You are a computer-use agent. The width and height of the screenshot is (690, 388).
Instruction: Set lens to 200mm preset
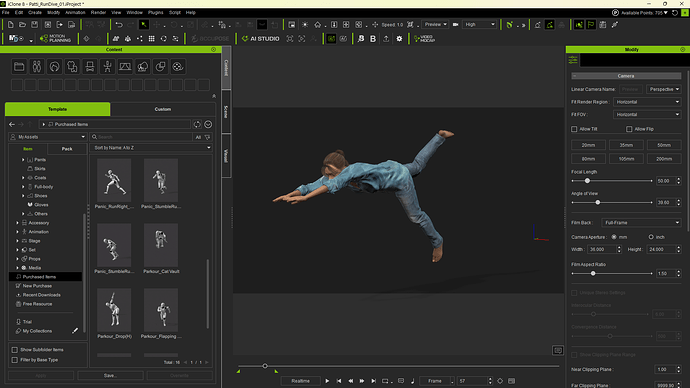[x=664, y=159]
